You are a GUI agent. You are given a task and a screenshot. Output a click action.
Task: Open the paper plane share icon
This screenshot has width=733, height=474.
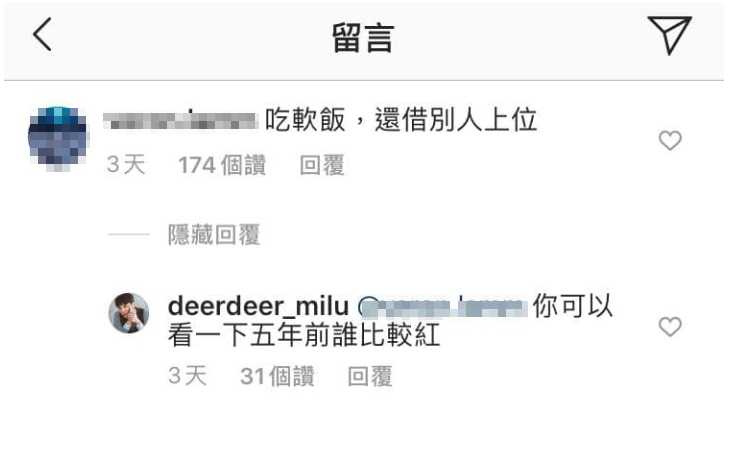pyautogui.click(x=669, y=35)
